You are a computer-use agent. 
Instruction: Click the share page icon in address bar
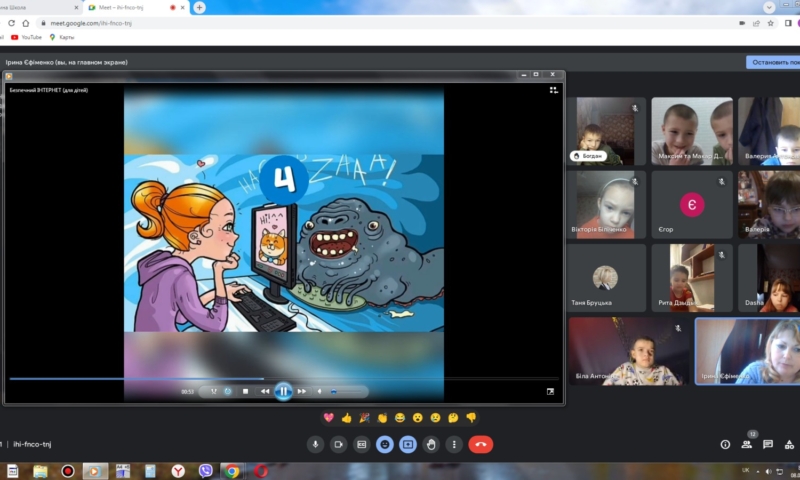tap(756, 23)
